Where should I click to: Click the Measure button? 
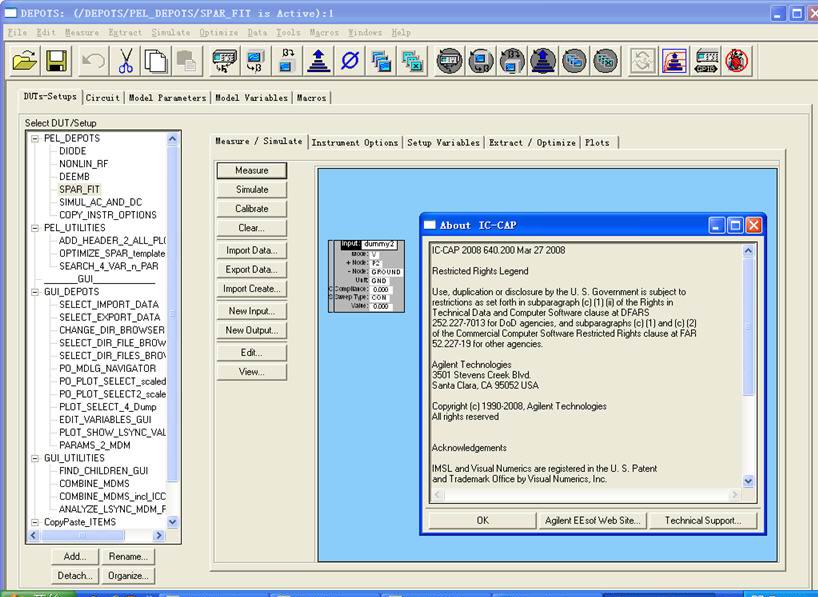(251, 171)
